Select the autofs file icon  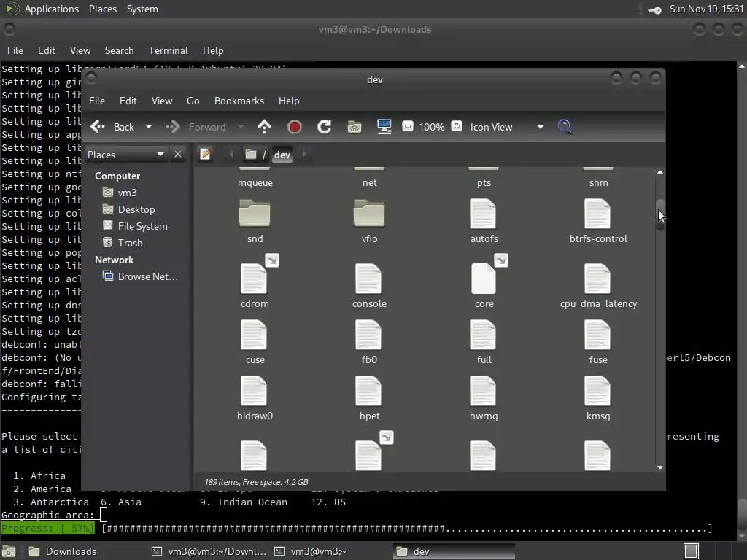pyautogui.click(x=483, y=214)
